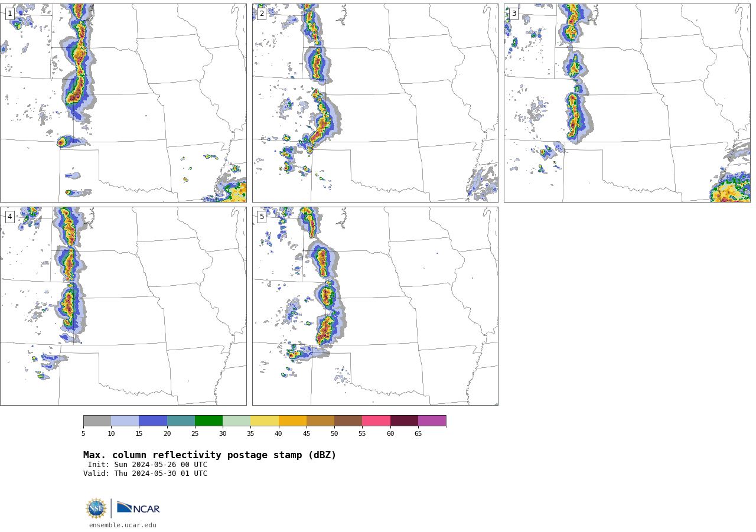Screen dimensions: 756x532
Task: Click the Valid: Thu 2024-05-30 01 UTC text
Action: (x=145, y=474)
